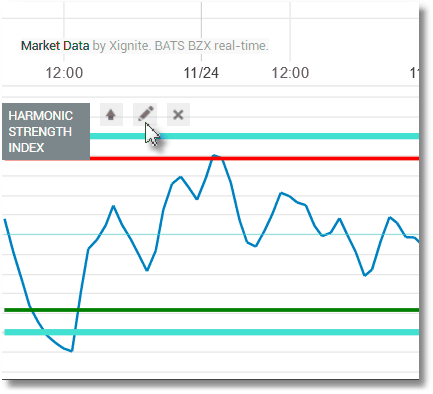Select the upper turquoise band line

coord(254,136)
